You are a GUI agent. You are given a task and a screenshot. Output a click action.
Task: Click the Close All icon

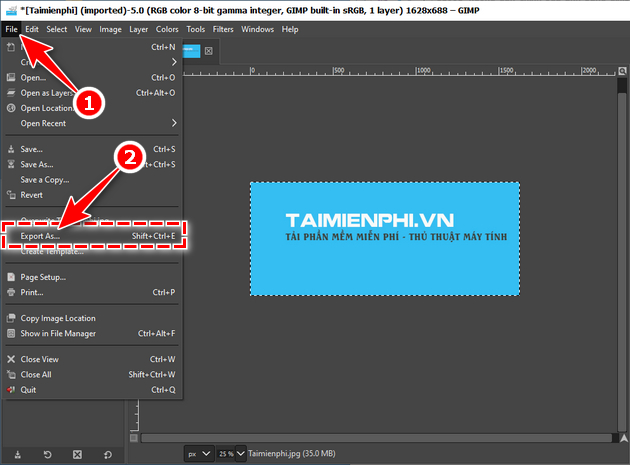11,374
